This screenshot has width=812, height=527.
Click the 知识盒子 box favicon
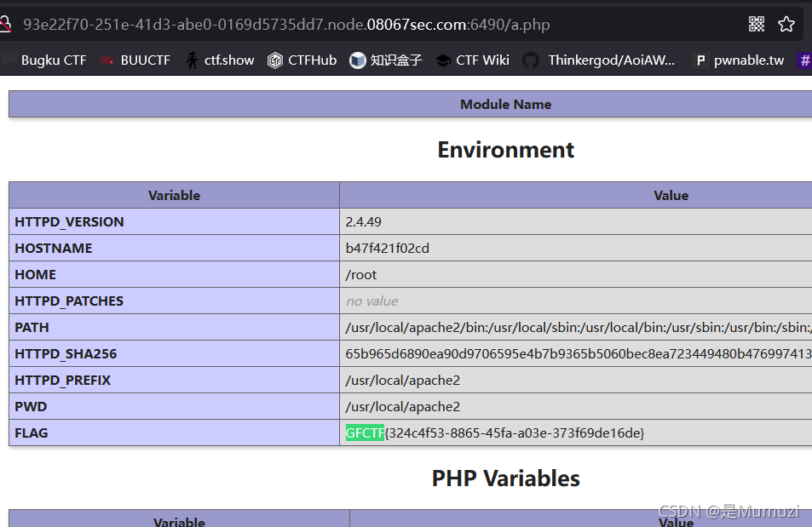pyautogui.click(x=357, y=60)
